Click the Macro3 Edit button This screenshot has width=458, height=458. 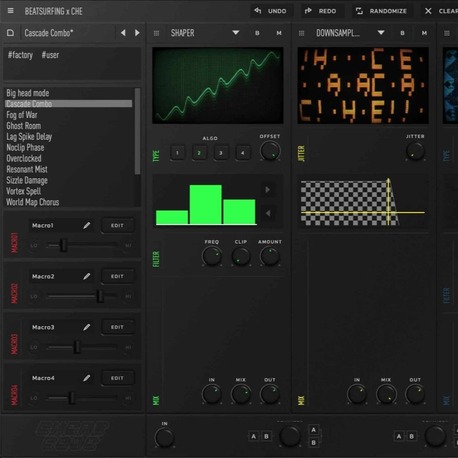pos(117,327)
